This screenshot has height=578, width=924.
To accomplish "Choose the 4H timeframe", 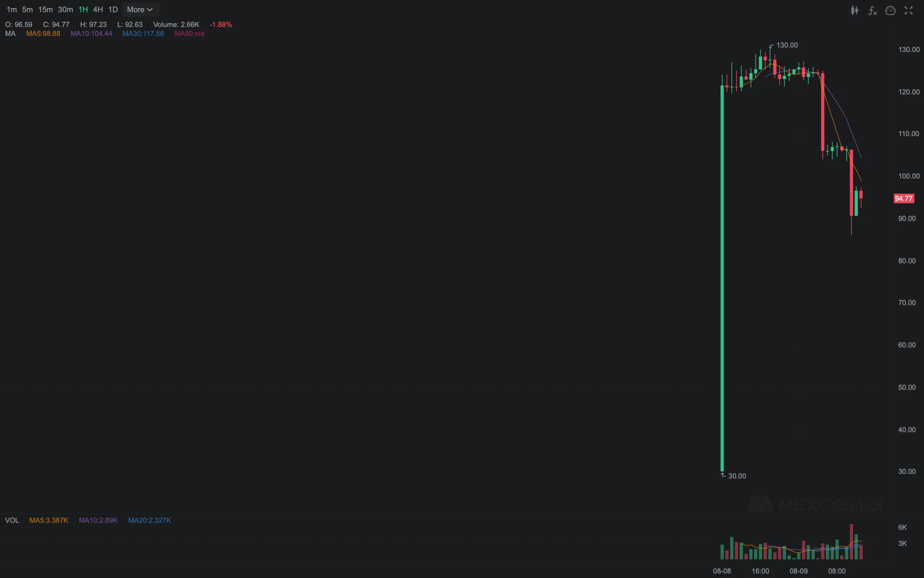I will pos(98,9).
